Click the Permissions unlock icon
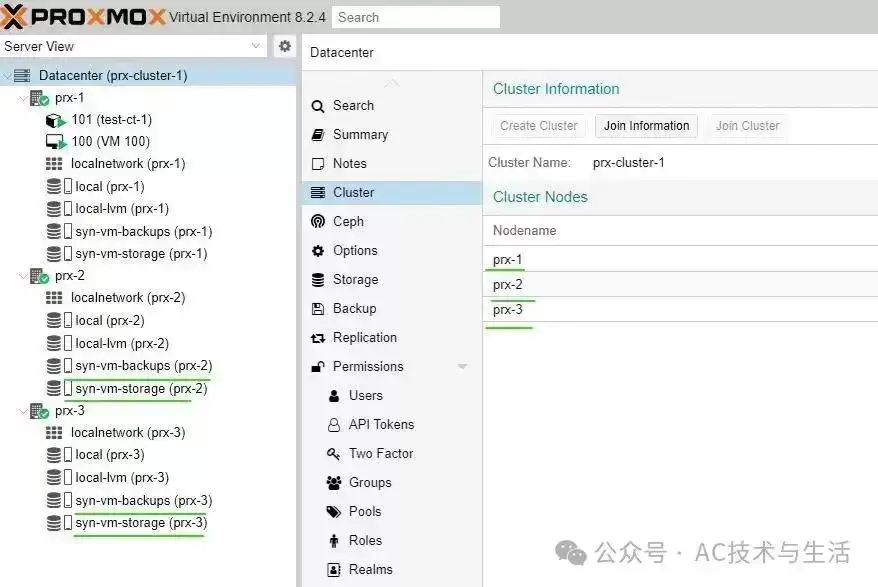Image resolution: width=878 pixels, height=587 pixels. 317,366
